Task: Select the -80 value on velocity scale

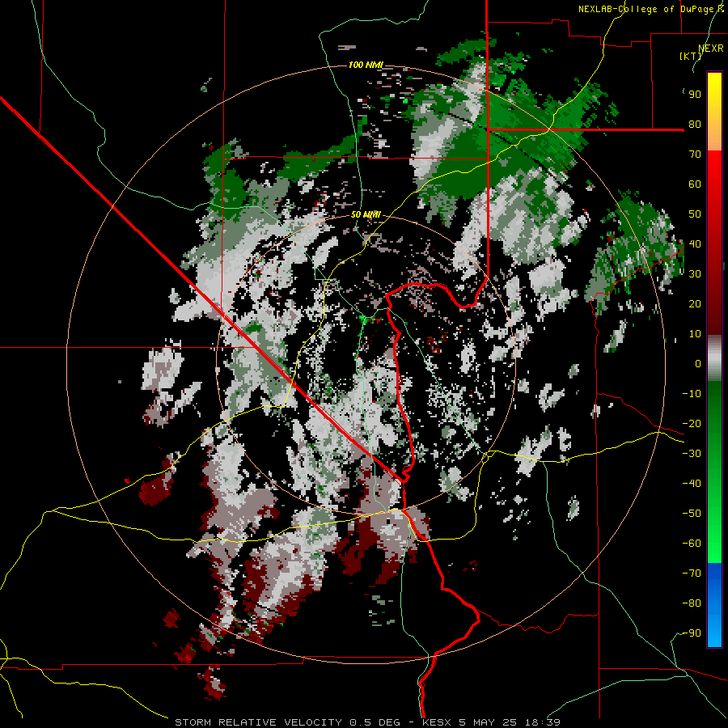Action: click(x=692, y=603)
